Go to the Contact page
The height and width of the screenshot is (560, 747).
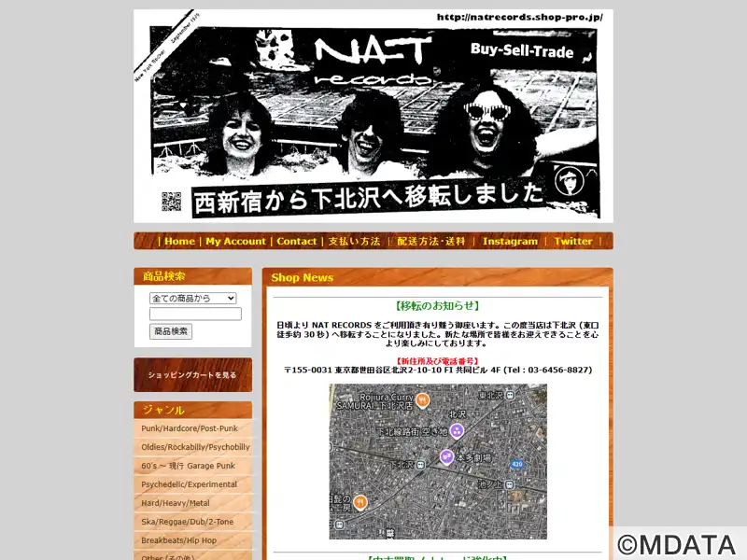[x=296, y=241]
